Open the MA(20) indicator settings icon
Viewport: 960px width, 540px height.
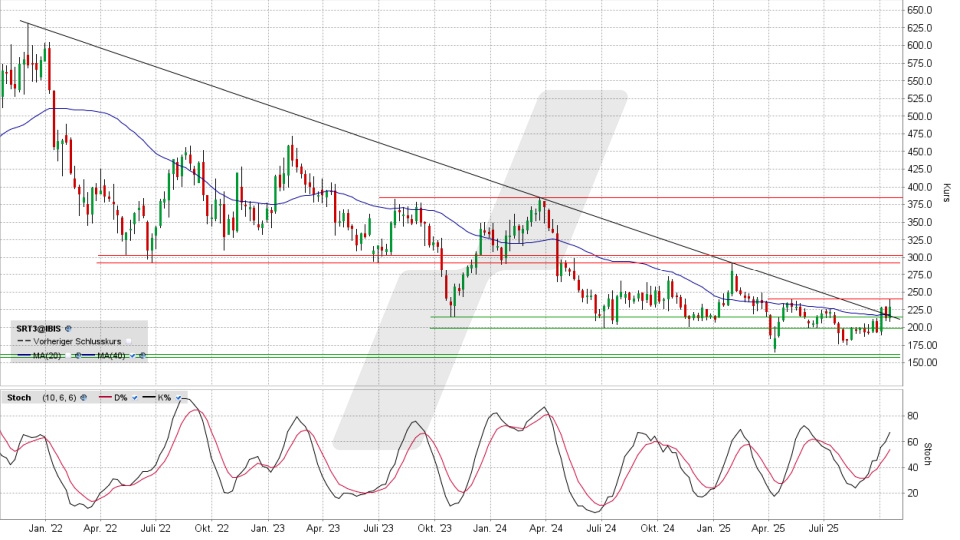(x=78, y=355)
